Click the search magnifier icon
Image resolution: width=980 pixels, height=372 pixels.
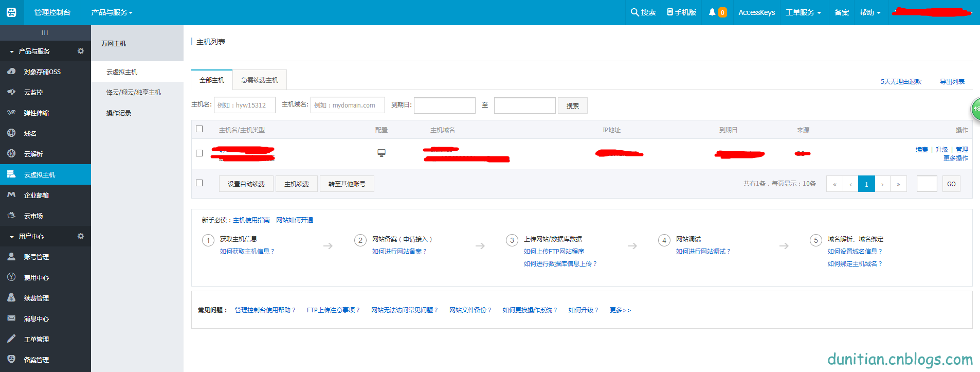point(634,12)
